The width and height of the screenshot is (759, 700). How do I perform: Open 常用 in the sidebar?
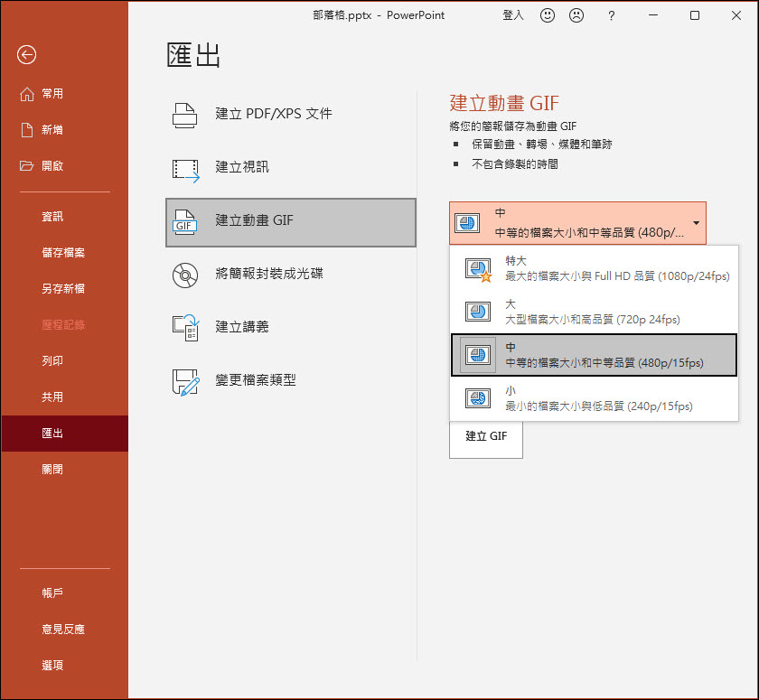tap(64, 94)
